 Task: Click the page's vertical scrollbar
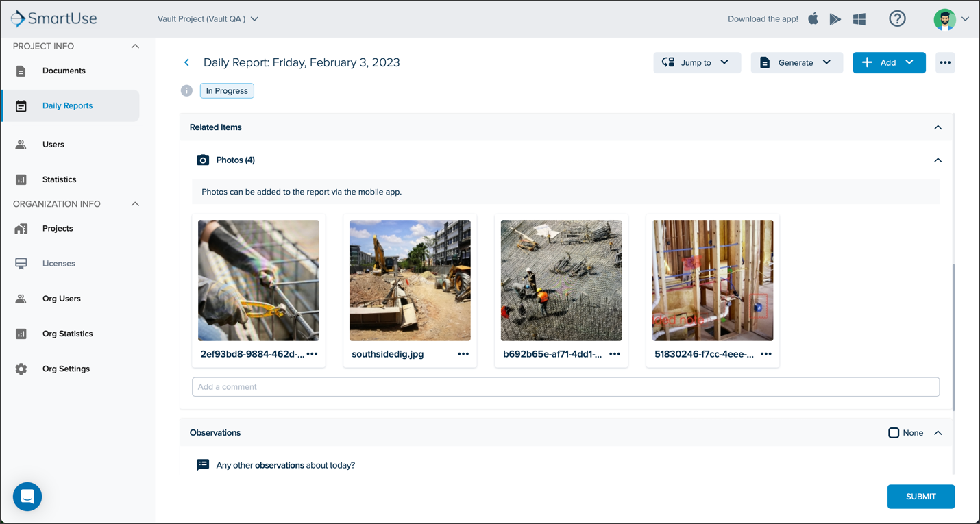click(x=953, y=337)
